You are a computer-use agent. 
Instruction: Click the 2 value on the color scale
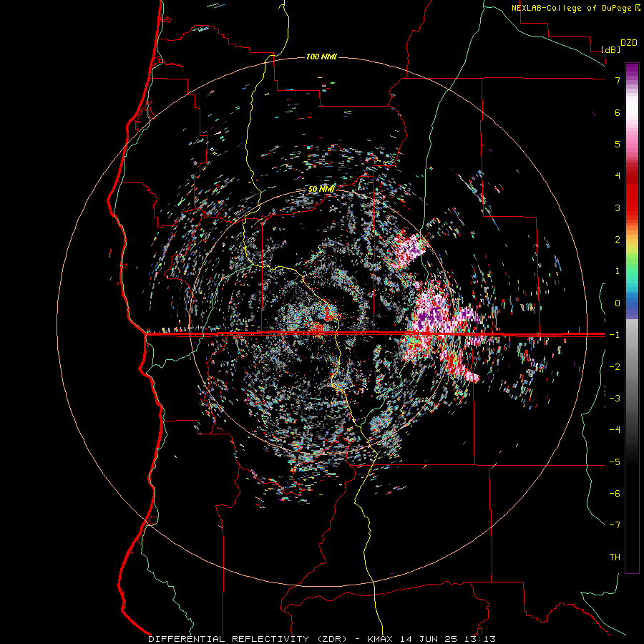click(618, 240)
